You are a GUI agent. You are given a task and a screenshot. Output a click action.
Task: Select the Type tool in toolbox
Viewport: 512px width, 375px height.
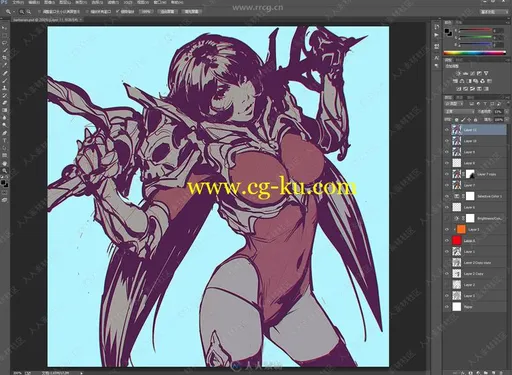click(4, 140)
